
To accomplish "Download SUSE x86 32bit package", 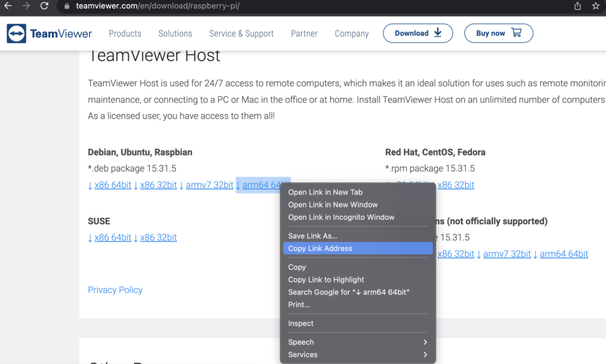I will [x=159, y=238].
